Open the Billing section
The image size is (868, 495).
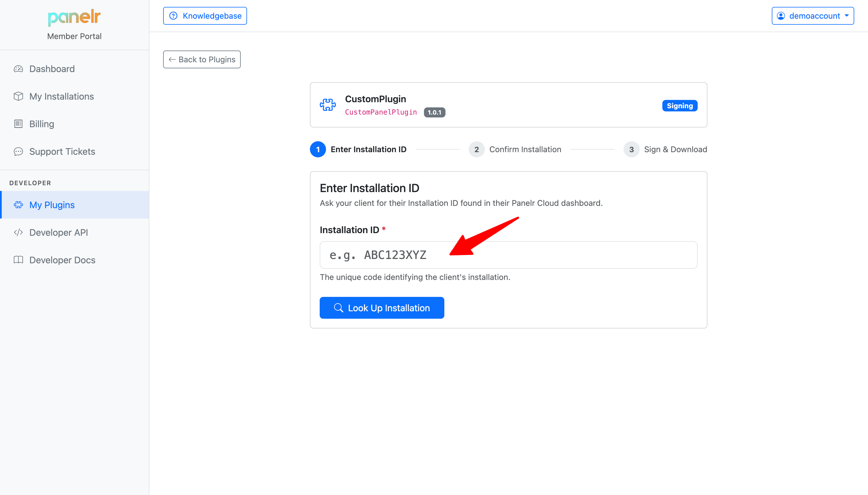74,124
